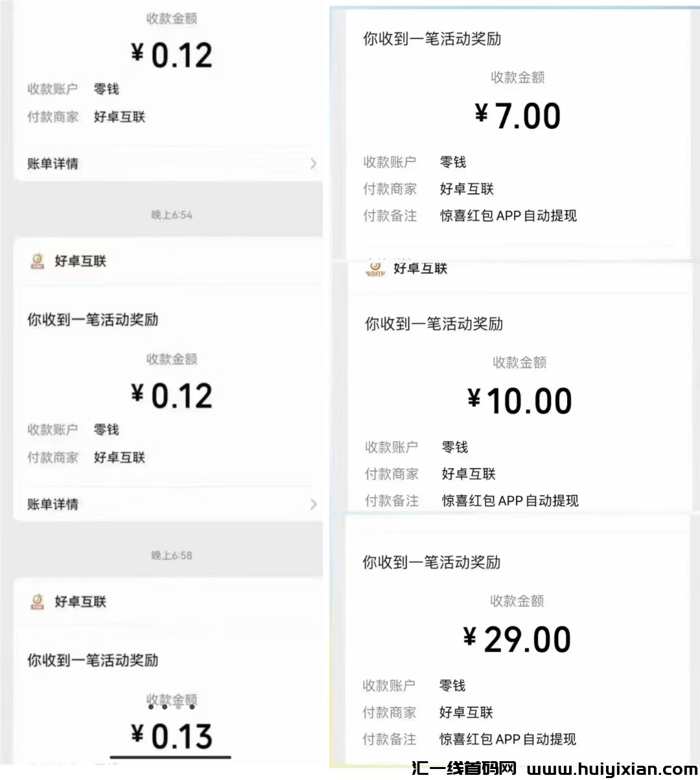This screenshot has height=780, width=700.
Task: Expand 账单详情 arrow in the topmost ¥0.12 card
Action: [313, 164]
